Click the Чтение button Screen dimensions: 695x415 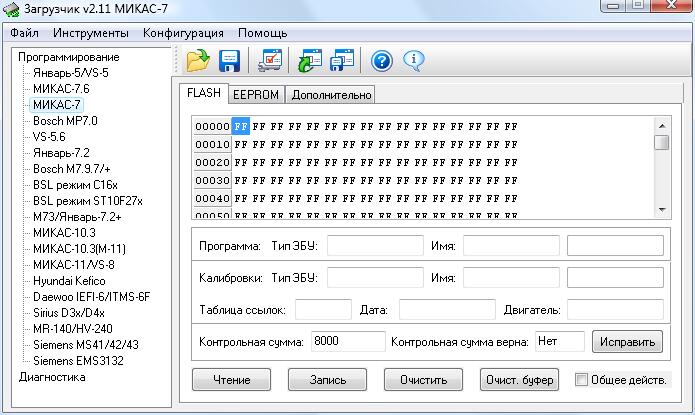[x=231, y=380]
